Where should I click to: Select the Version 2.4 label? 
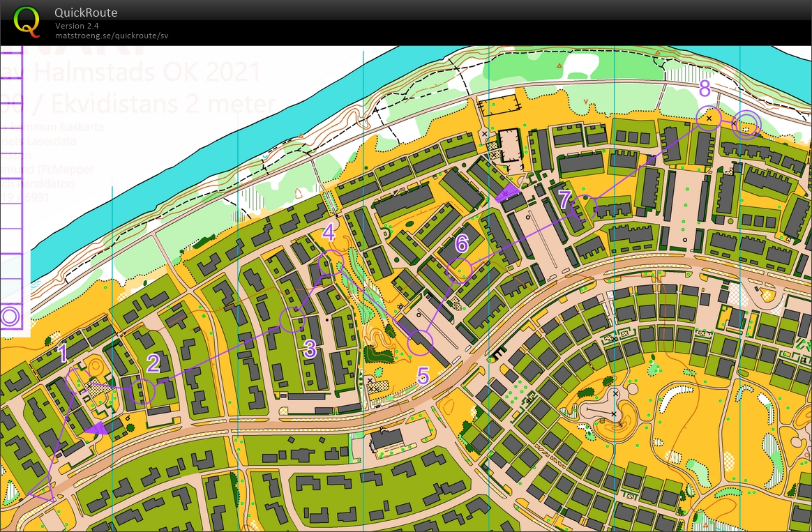(77, 25)
